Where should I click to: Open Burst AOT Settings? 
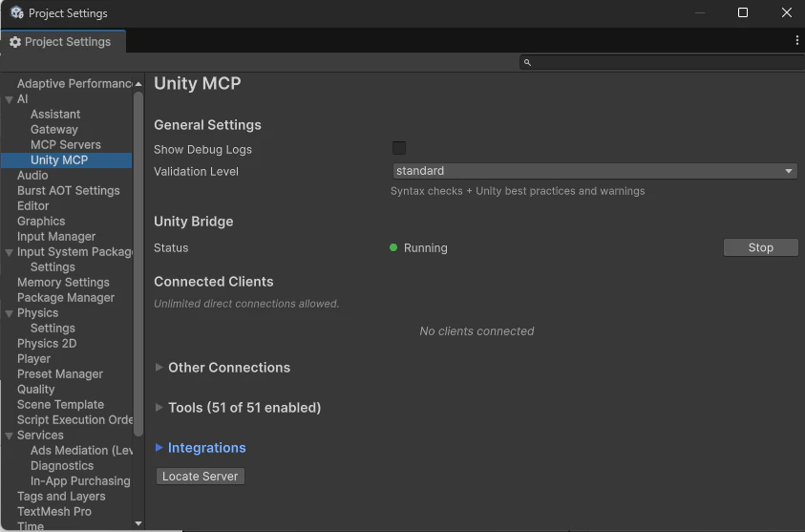69,190
